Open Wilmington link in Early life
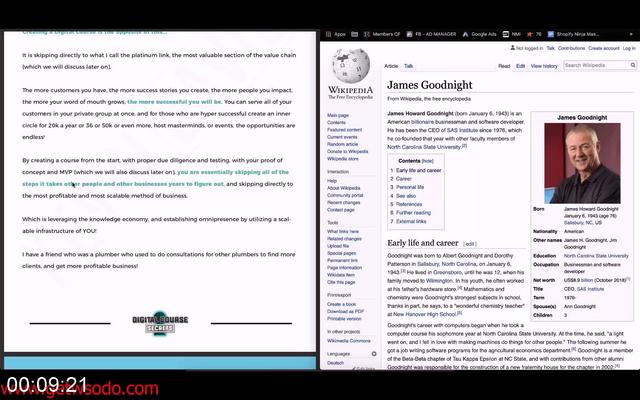640x400 pixels. 439,281
